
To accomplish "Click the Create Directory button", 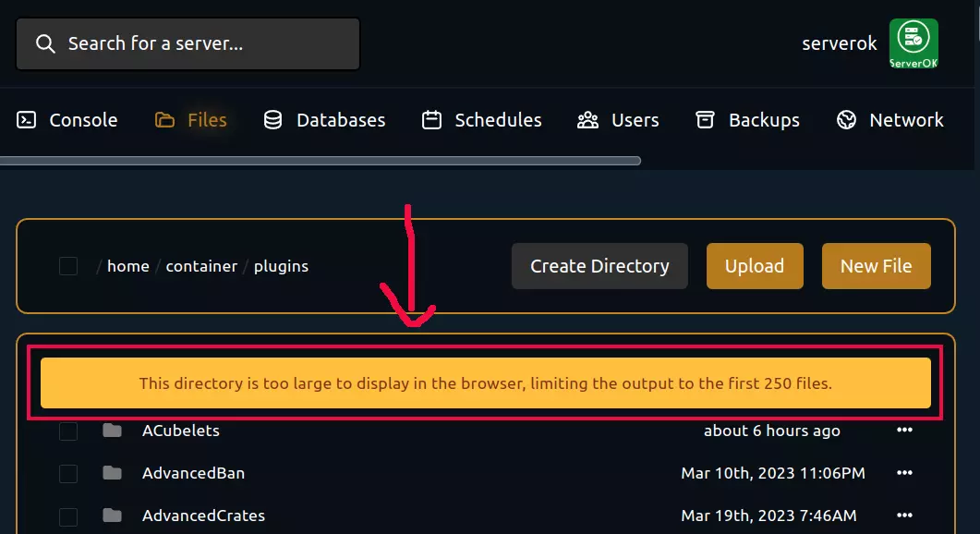I will [599, 265].
